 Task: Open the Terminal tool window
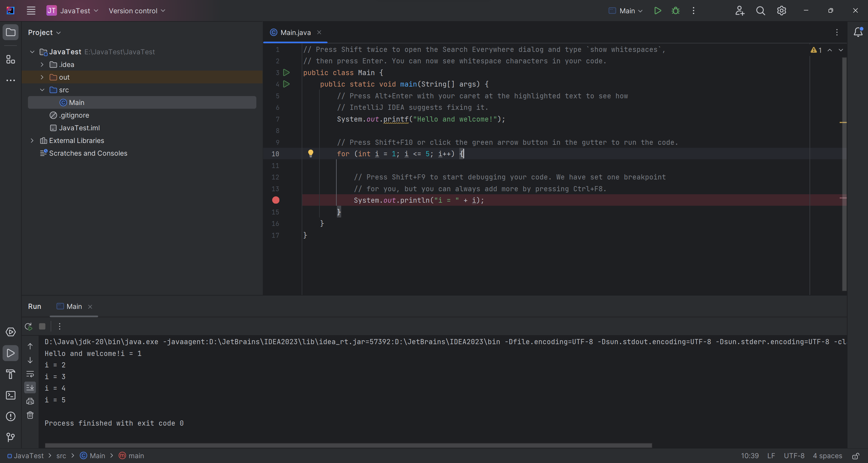coord(11,395)
